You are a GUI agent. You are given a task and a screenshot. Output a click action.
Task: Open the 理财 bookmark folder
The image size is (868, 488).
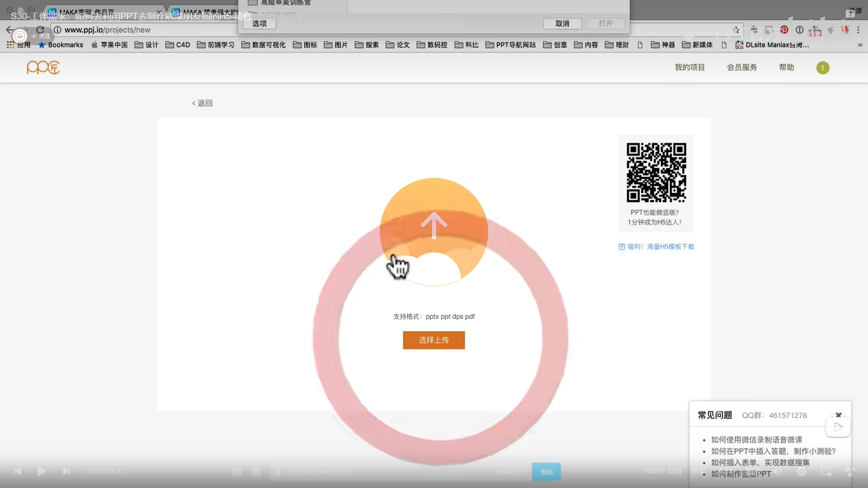617,45
